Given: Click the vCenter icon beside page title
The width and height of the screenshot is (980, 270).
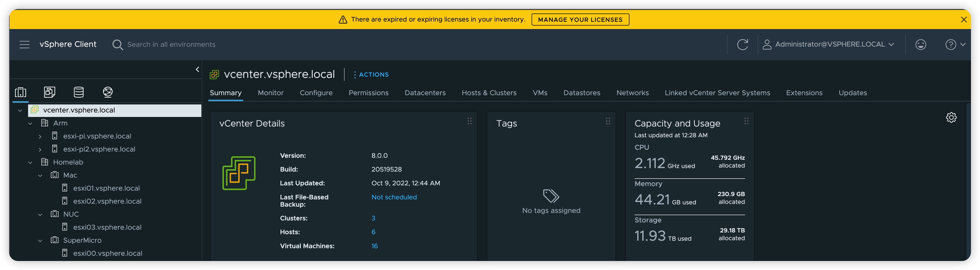Looking at the screenshot, I should 214,74.
